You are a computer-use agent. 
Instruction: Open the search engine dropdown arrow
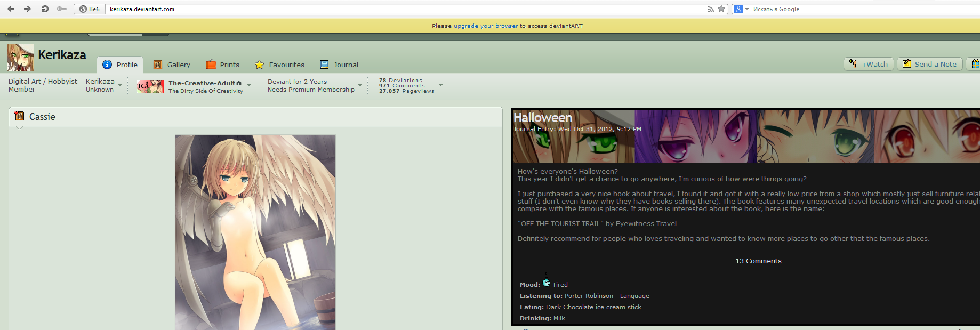pos(747,9)
